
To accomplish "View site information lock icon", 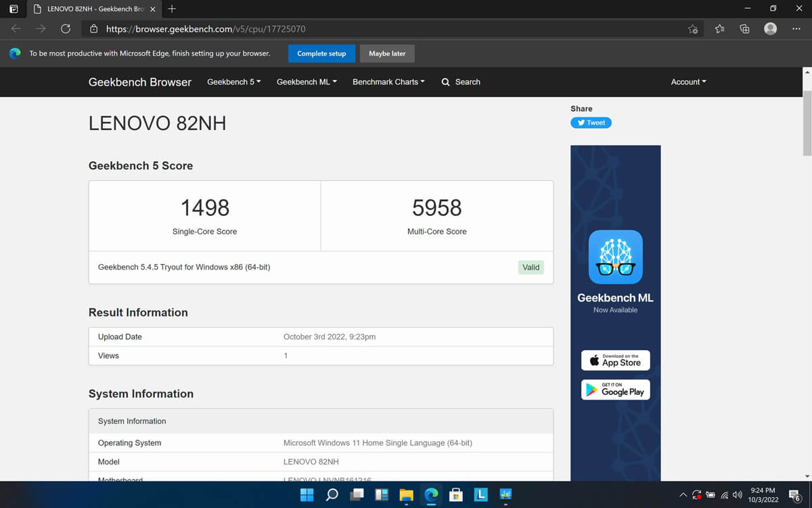I will pos(93,29).
